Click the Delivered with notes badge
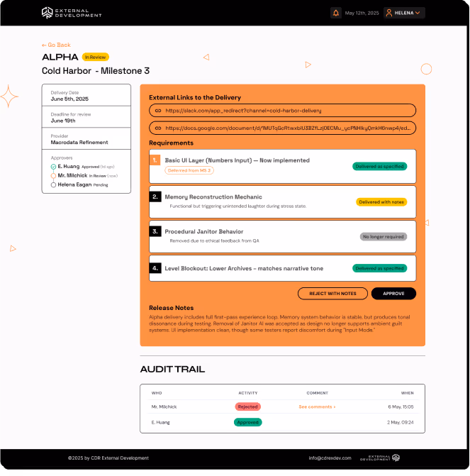 (381, 202)
